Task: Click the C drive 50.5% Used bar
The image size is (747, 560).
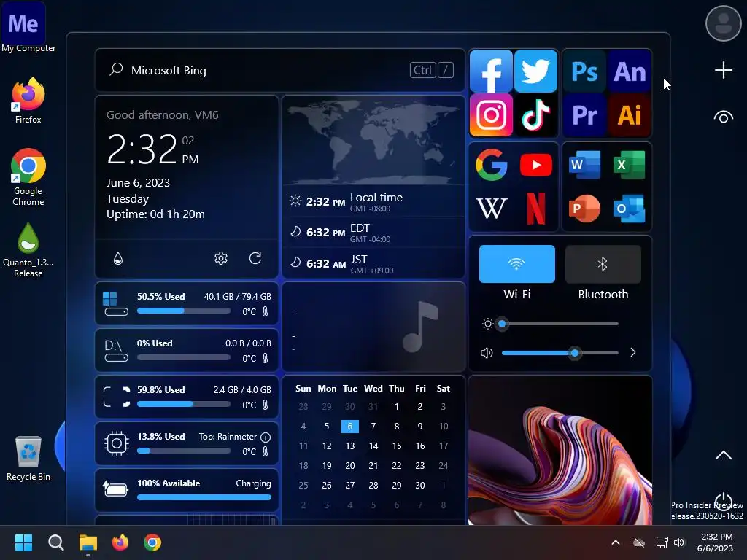Action: point(184,311)
